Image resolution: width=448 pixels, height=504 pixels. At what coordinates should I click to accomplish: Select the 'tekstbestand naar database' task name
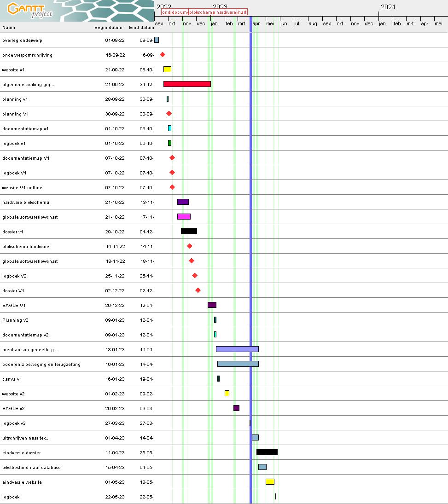tap(31, 468)
